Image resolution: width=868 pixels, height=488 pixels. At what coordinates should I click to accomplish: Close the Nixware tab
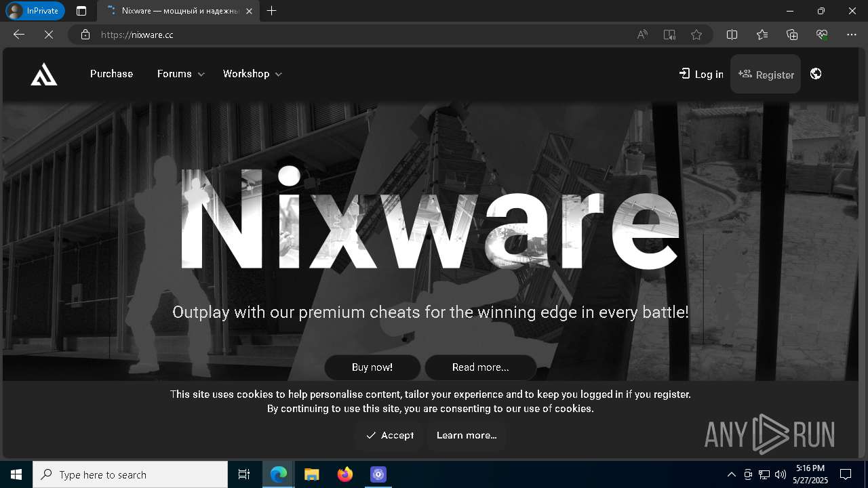point(249,11)
